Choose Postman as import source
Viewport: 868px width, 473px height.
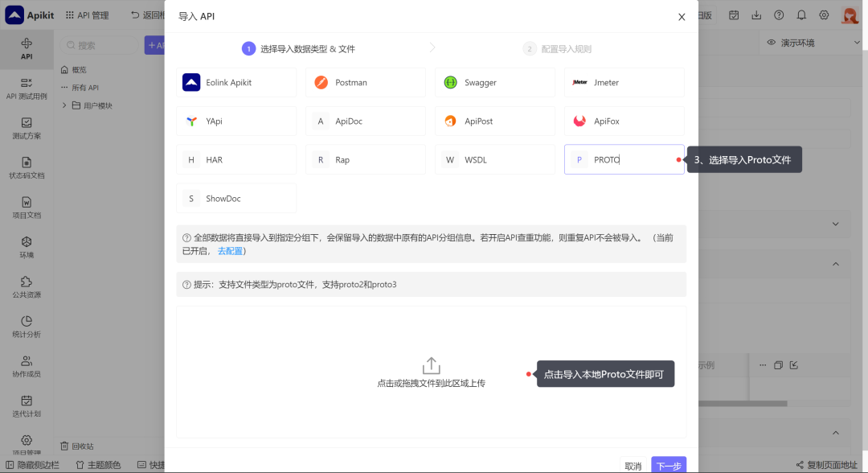[366, 83]
